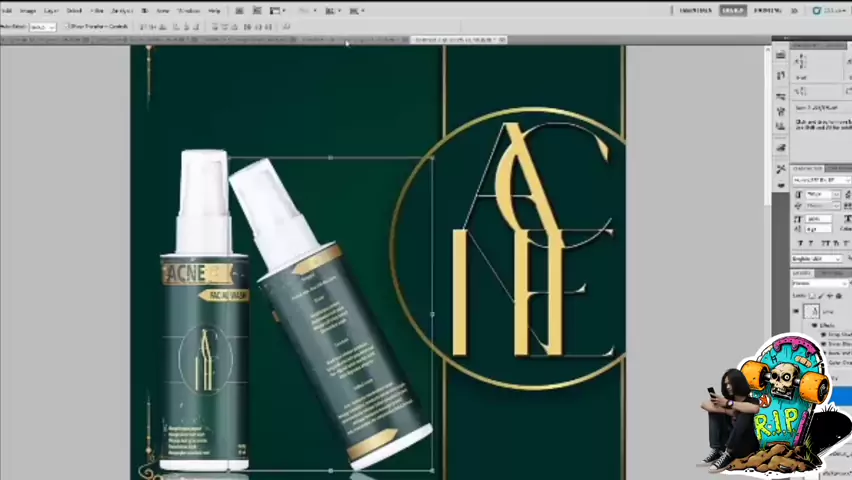
Task: Toggle visibility eye of the top layer
Action: click(796, 311)
